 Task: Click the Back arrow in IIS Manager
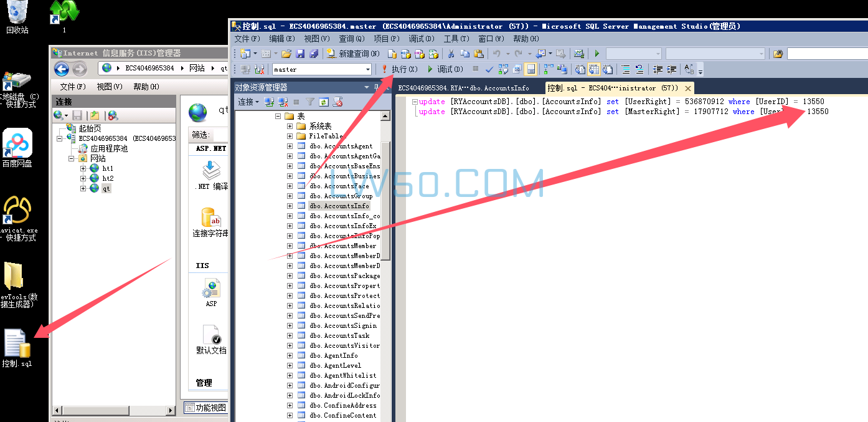pyautogui.click(x=62, y=69)
